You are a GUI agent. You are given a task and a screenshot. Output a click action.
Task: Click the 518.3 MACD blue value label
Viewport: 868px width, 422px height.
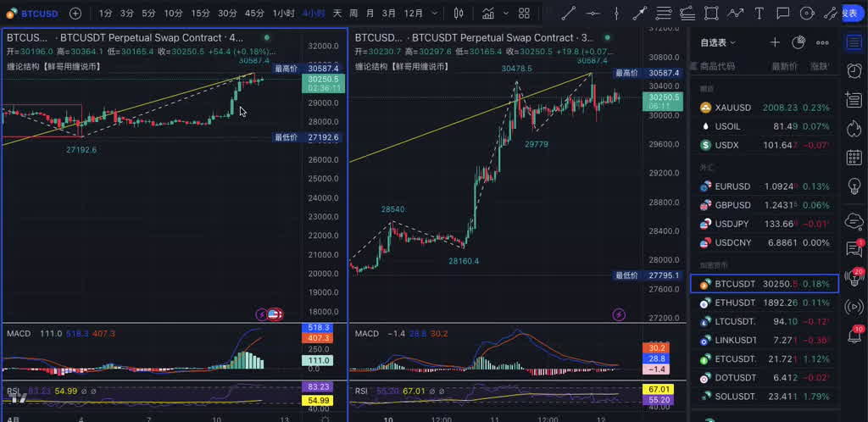tap(320, 327)
